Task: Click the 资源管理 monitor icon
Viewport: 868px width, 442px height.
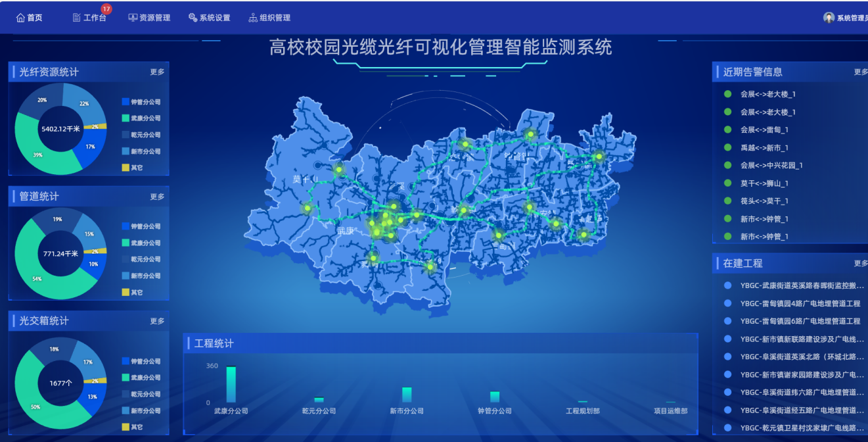Action: coord(133,18)
